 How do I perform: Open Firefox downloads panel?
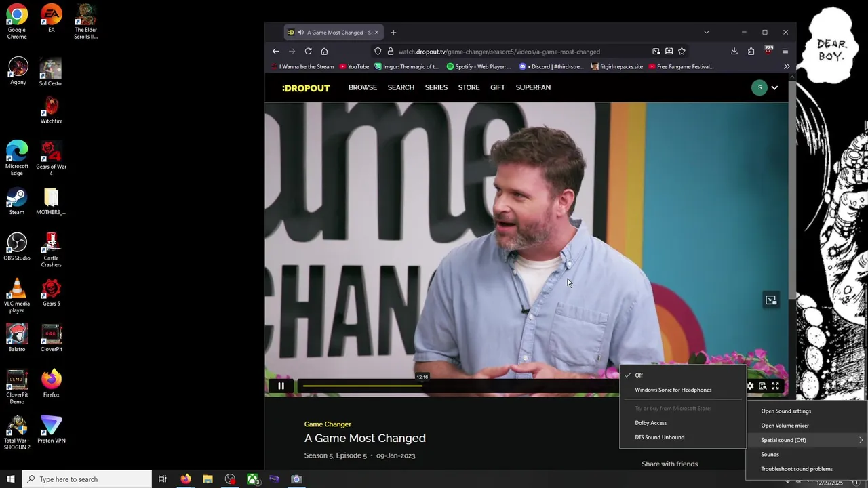(x=734, y=52)
